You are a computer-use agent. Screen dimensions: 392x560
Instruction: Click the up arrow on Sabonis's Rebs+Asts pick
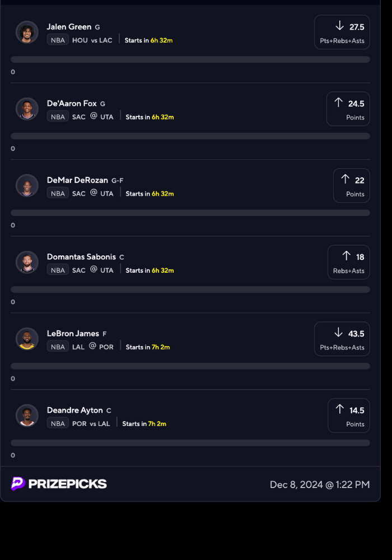coord(346,256)
